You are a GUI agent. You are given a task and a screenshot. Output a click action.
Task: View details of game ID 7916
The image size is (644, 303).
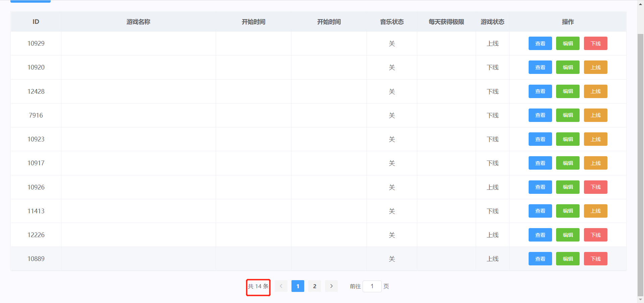[x=540, y=115]
